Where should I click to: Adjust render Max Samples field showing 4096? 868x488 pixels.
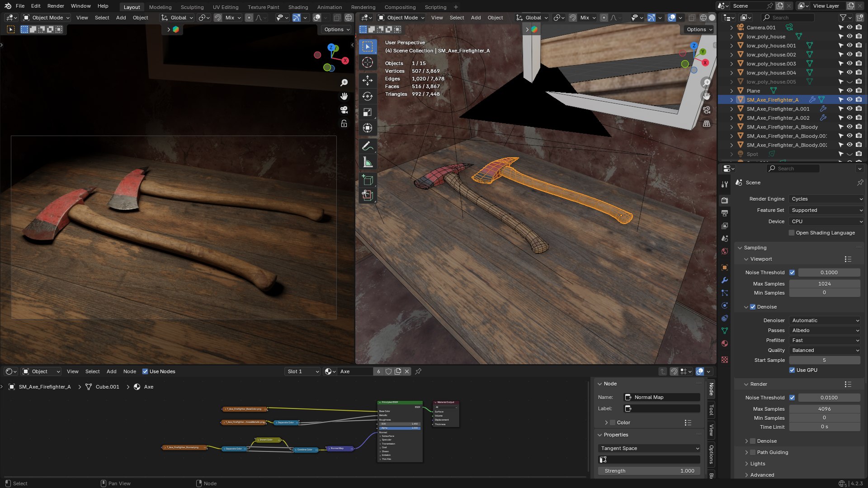[825, 409]
